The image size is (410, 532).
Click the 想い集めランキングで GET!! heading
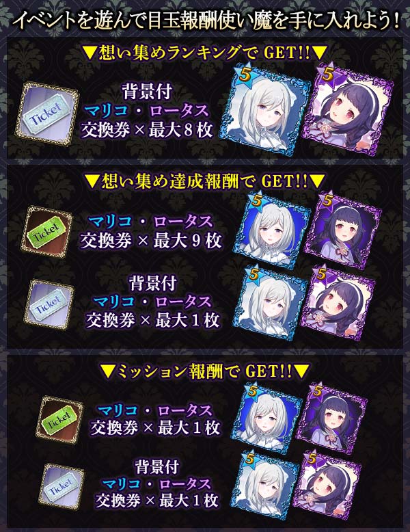205,53
